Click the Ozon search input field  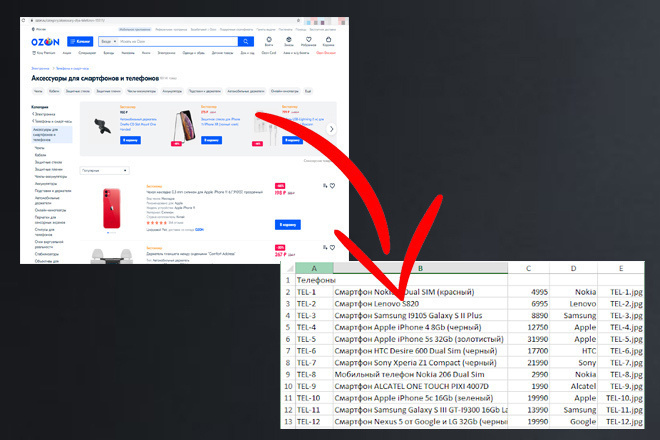tap(178, 41)
